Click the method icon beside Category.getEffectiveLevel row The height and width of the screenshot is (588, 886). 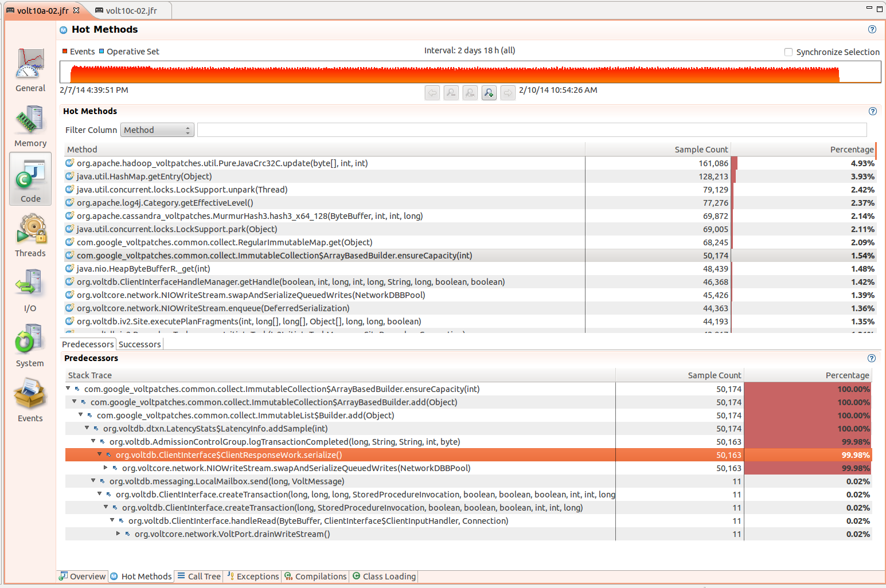tap(70, 203)
